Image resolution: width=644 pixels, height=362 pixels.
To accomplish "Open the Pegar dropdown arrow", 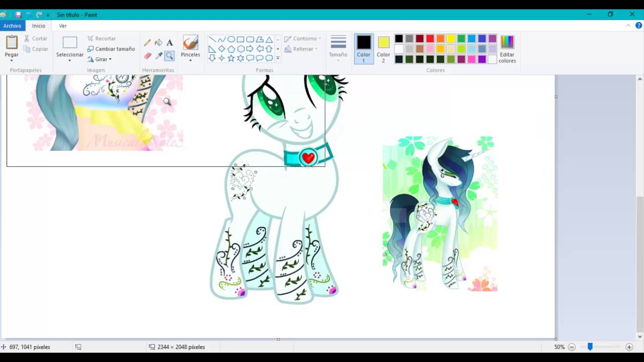I will [12, 60].
